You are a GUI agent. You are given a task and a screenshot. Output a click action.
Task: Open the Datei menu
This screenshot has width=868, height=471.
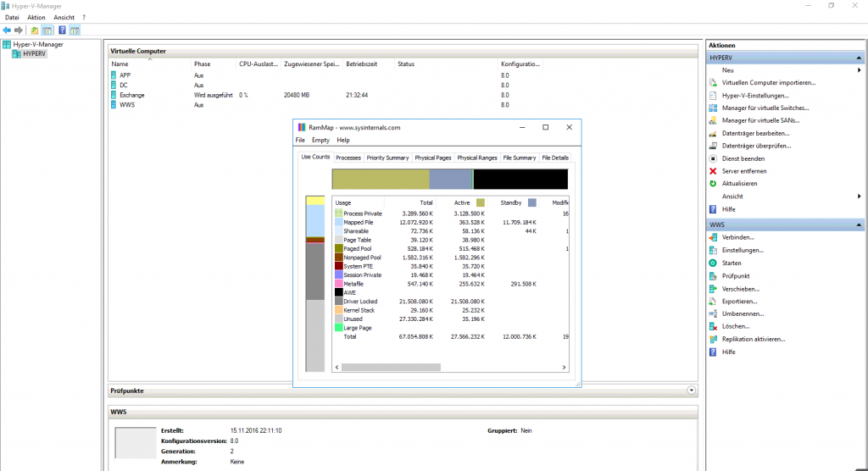click(12, 18)
